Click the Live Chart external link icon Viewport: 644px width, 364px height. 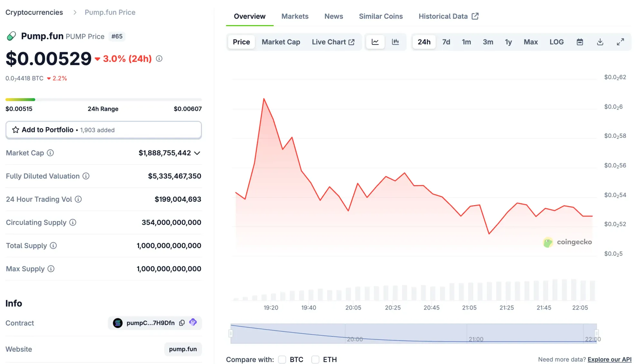352,42
